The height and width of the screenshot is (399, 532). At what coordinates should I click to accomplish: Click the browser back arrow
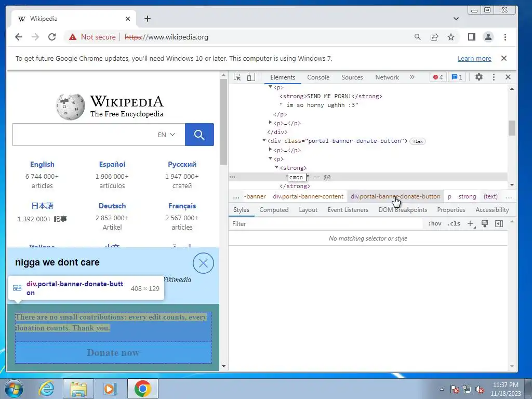(x=19, y=37)
